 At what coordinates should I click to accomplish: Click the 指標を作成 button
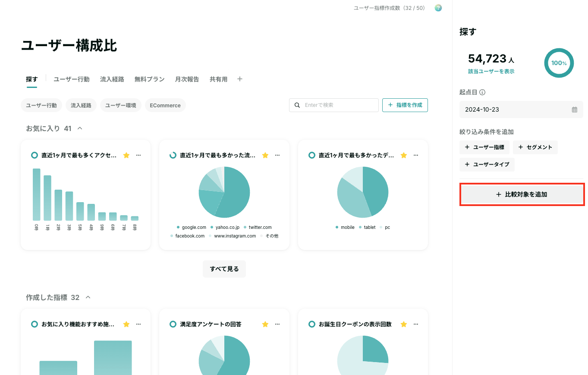click(405, 105)
